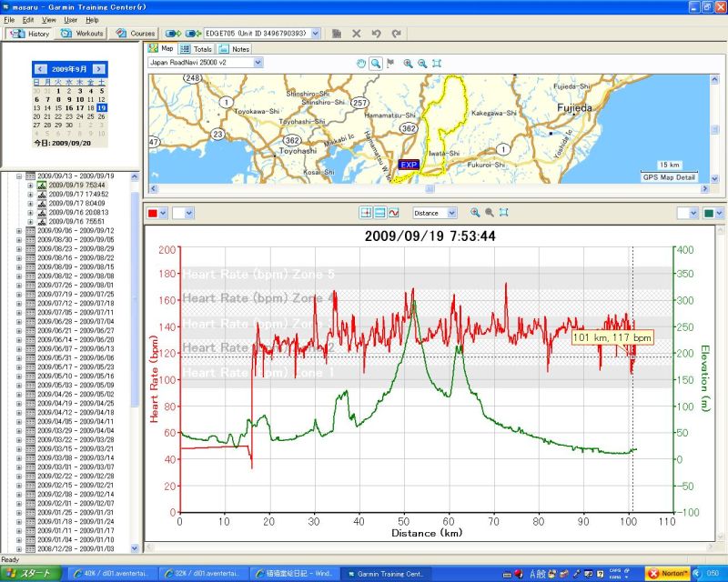Click the redo arrow icon

pyautogui.click(x=396, y=34)
